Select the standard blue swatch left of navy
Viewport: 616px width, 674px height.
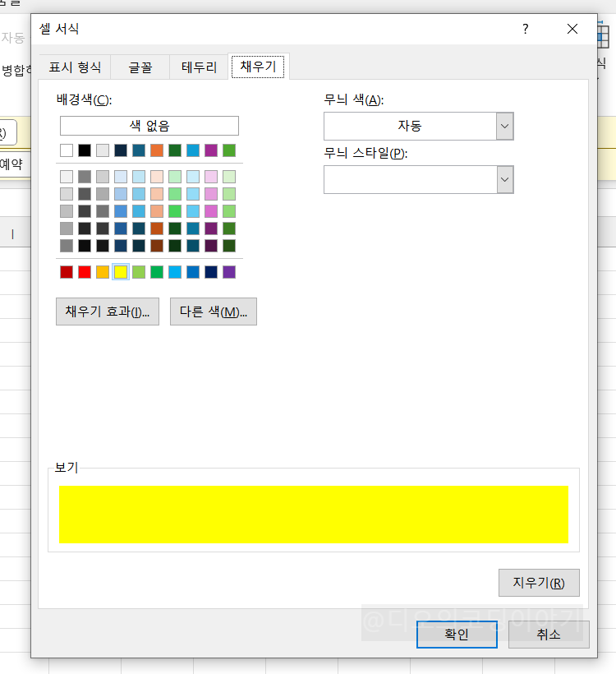193,272
